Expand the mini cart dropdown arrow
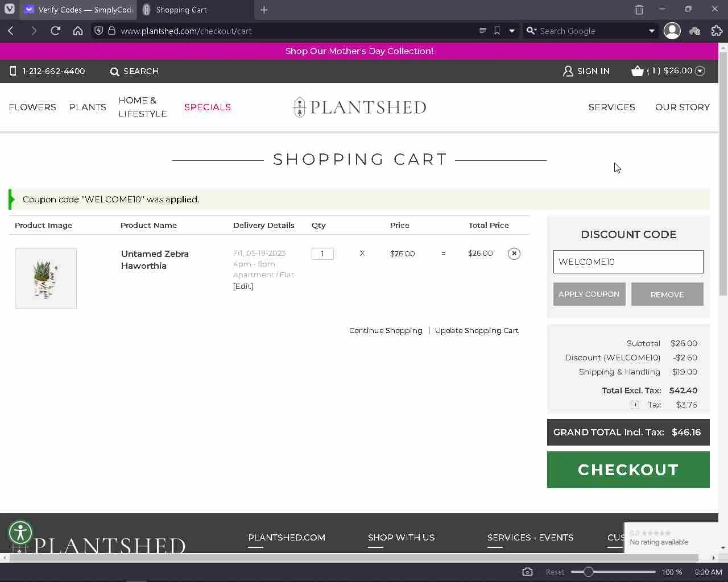Viewport: 728px width, 582px height. (x=700, y=71)
